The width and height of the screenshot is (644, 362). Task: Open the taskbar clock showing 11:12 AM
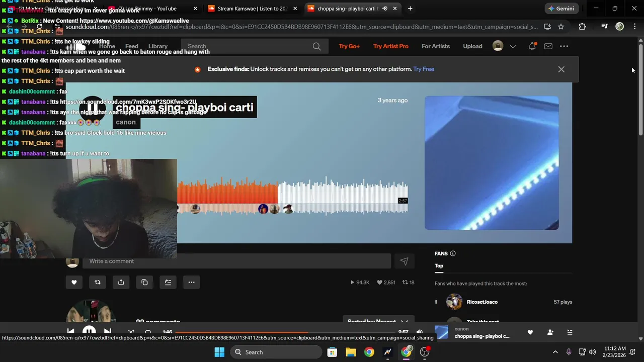click(615, 352)
